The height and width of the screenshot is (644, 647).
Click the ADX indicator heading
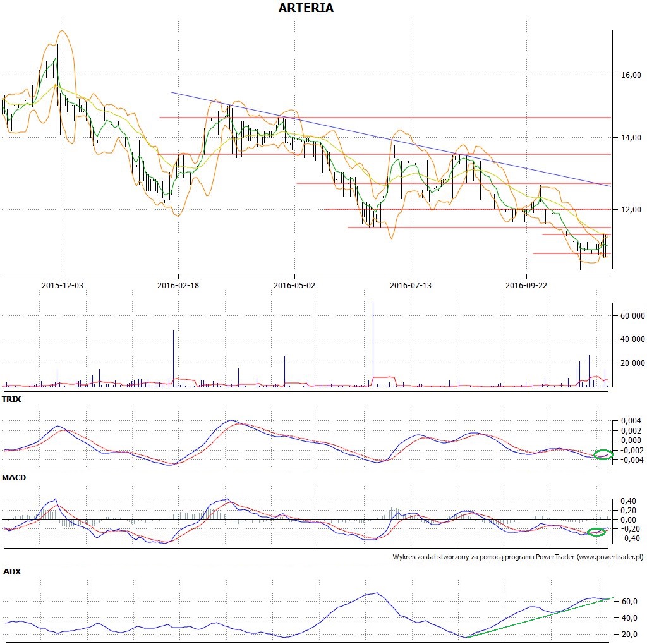[12, 572]
